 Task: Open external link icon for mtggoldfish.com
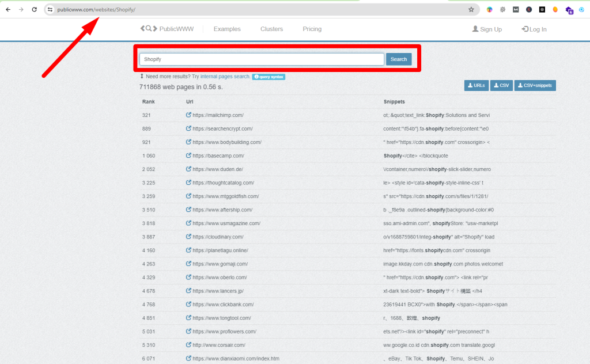pyautogui.click(x=188, y=196)
